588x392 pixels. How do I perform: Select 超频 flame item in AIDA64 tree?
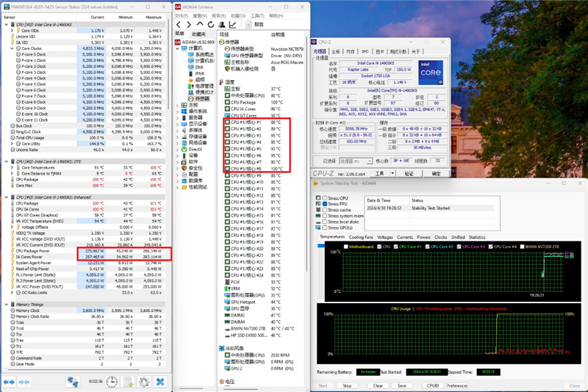(196, 80)
